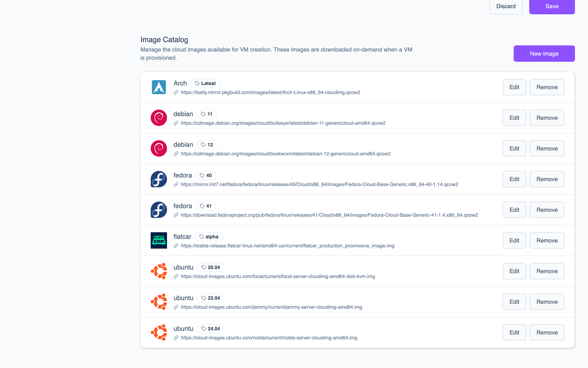This screenshot has width=588, height=368.
Task: Edit the ubuntu 24.04 image
Action: [x=514, y=332]
